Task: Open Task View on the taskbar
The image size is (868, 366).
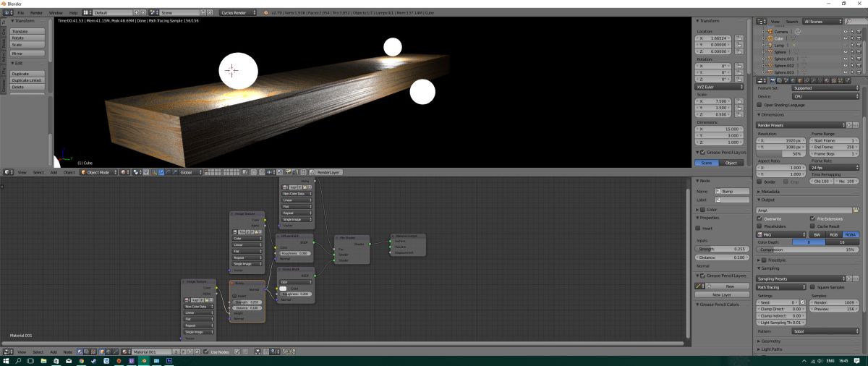Action: click(x=32, y=360)
